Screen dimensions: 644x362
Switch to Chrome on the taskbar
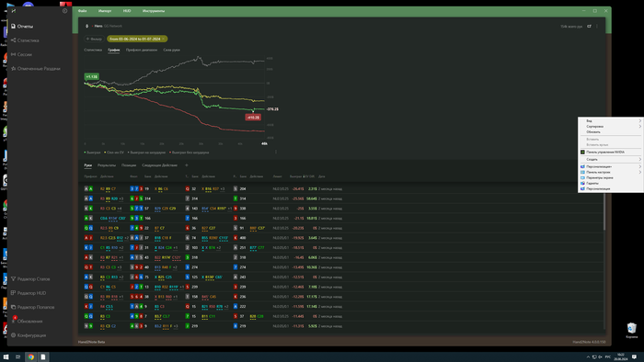(x=30, y=357)
